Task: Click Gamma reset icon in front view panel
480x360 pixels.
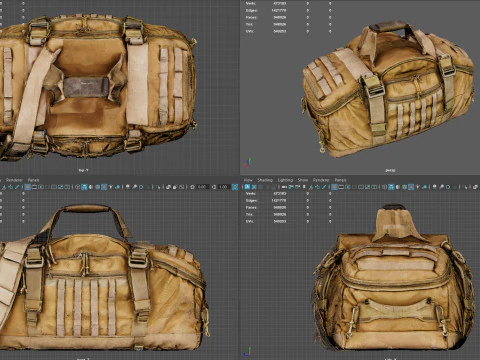Action: [214, 187]
